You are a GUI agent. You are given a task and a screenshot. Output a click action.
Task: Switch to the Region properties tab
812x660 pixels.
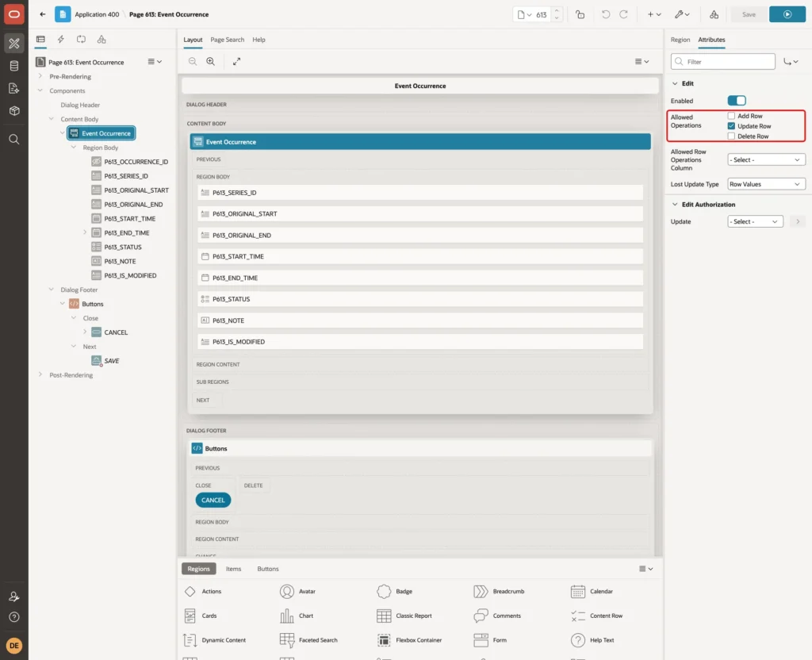pos(680,40)
